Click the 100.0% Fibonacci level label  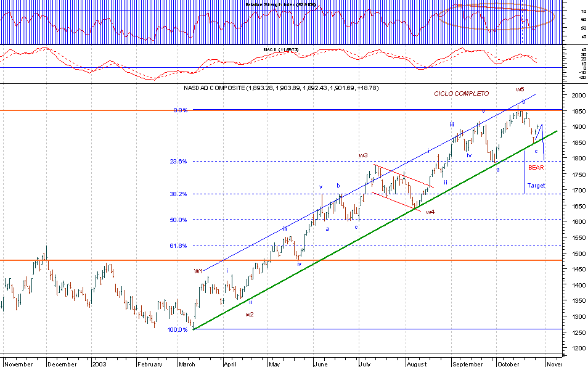(178, 330)
